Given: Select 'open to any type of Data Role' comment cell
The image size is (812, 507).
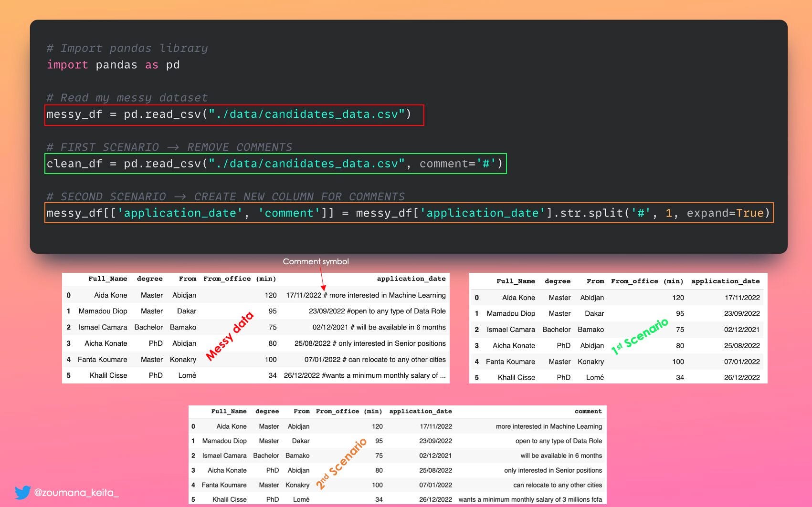Looking at the screenshot, I should pos(559,441).
